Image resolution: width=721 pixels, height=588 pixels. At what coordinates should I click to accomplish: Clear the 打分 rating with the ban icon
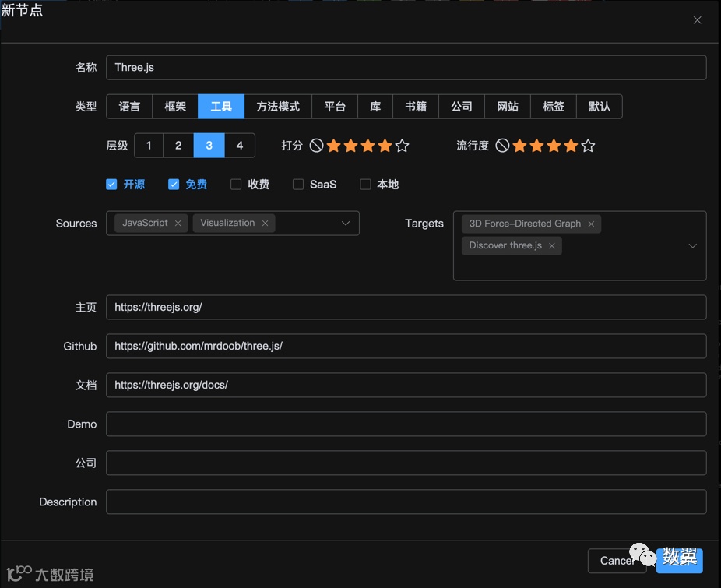[316, 146]
